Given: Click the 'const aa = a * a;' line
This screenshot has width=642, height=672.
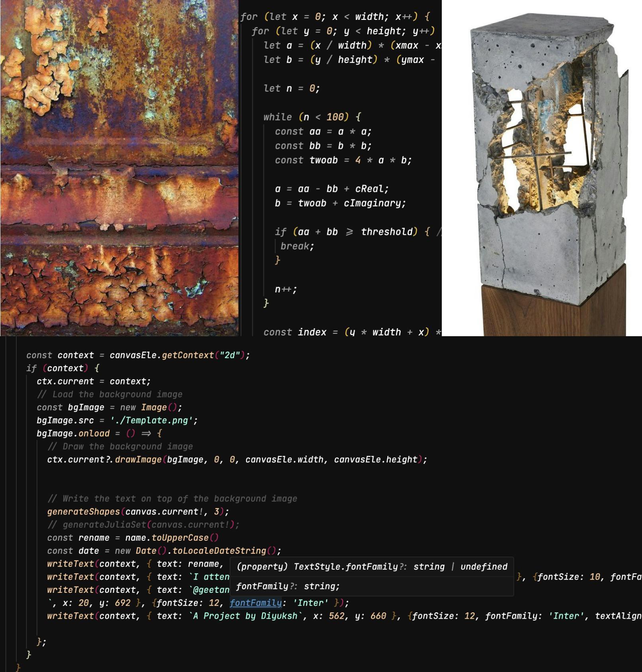Looking at the screenshot, I should coord(323,132).
